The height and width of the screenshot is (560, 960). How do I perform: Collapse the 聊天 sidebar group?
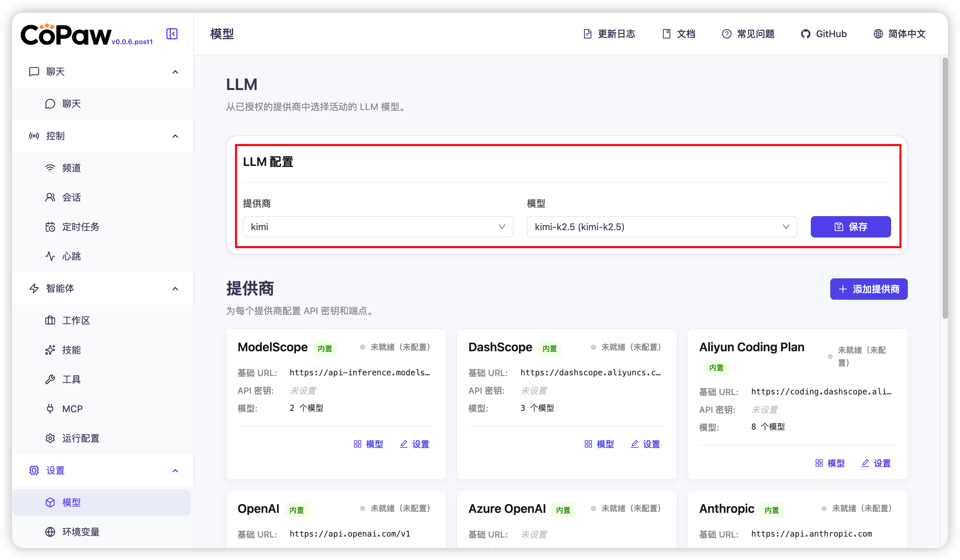[x=175, y=72]
